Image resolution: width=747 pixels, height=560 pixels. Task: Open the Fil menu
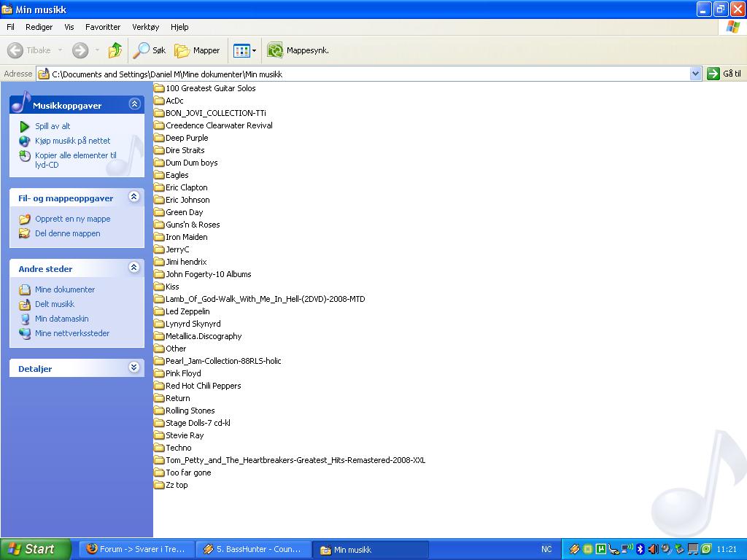[10, 27]
